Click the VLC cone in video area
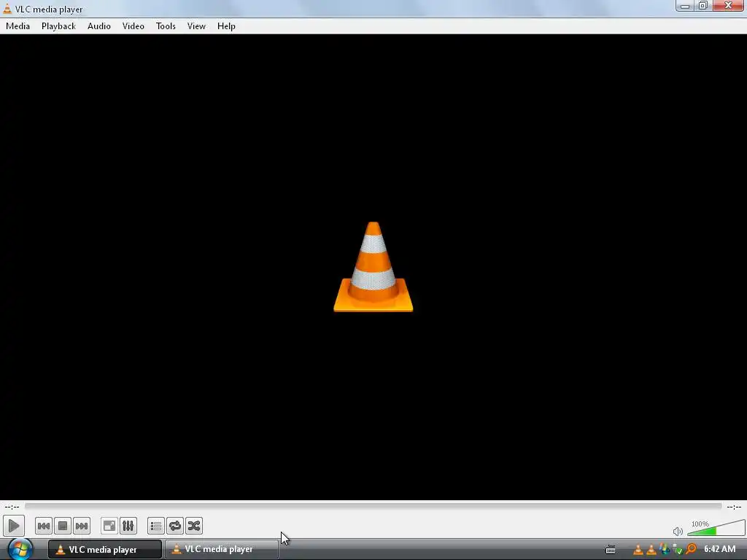747x560 pixels. (373, 267)
